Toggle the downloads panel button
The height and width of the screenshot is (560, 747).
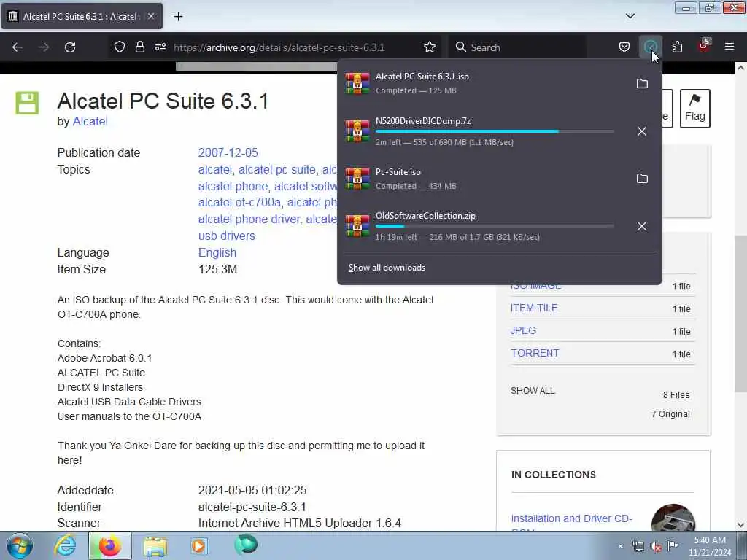650,47
